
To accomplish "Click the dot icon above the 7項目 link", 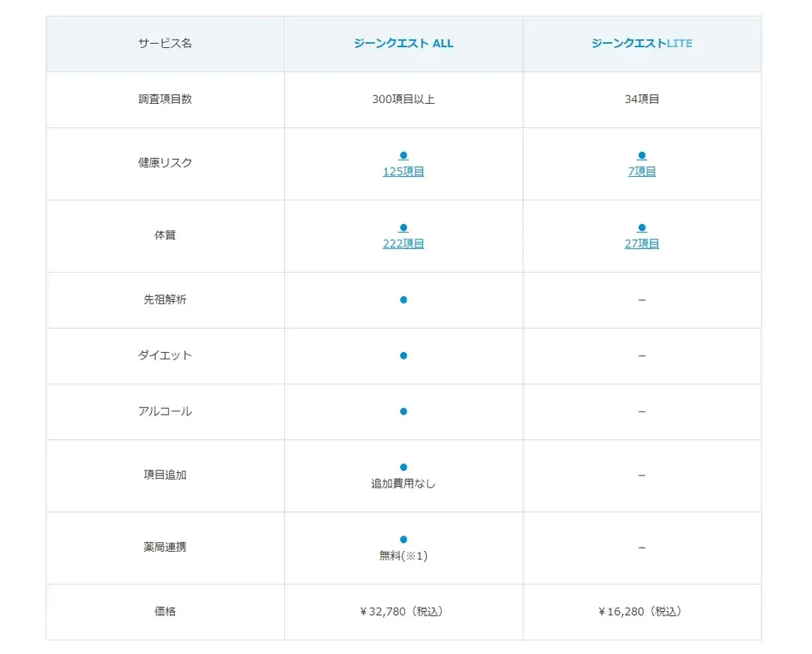I will (x=641, y=155).
